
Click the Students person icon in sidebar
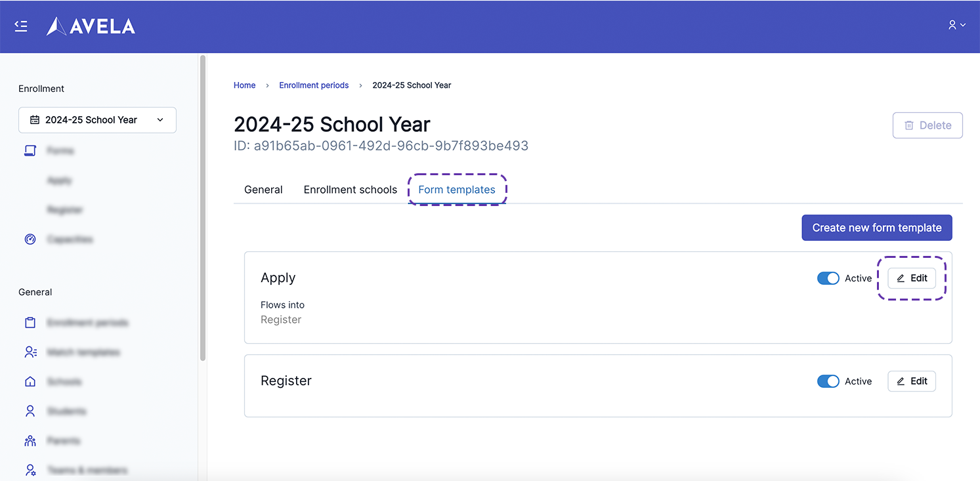[x=30, y=411]
